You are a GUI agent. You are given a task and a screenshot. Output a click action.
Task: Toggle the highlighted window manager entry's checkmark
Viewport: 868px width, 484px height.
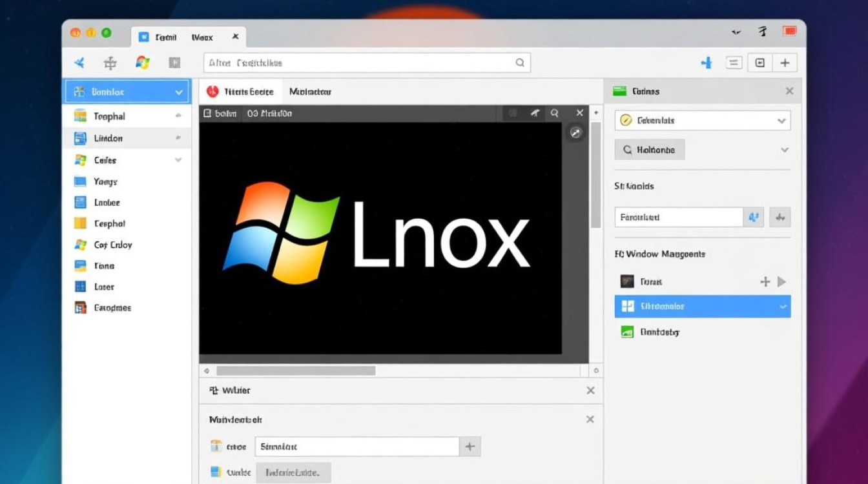click(x=783, y=306)
